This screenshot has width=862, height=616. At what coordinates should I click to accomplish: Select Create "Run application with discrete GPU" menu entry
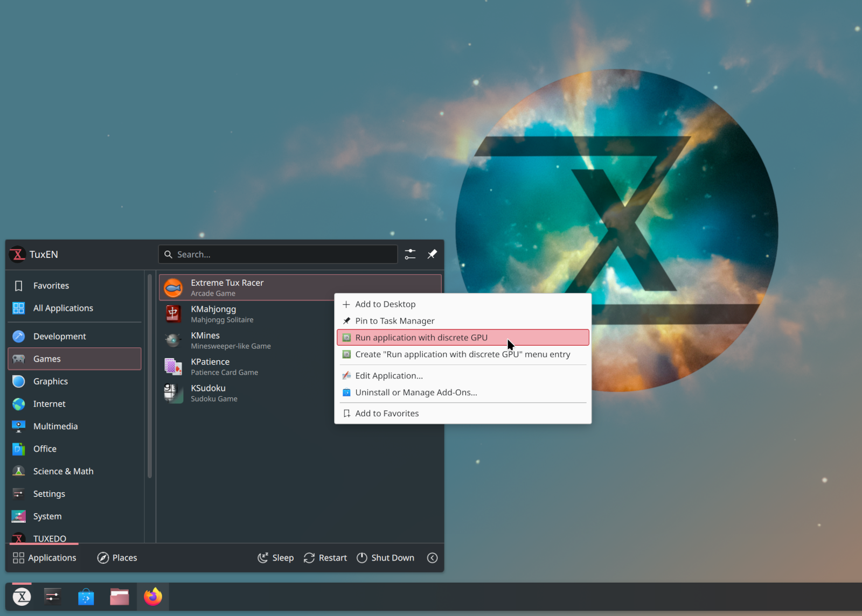463,354
